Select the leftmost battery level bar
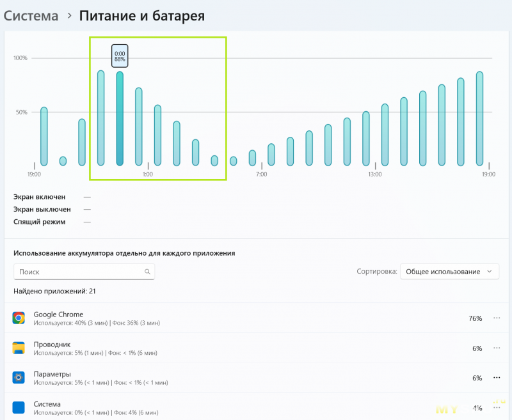The height and width of the screenshot is (420, 512). [x=44, y=136]
